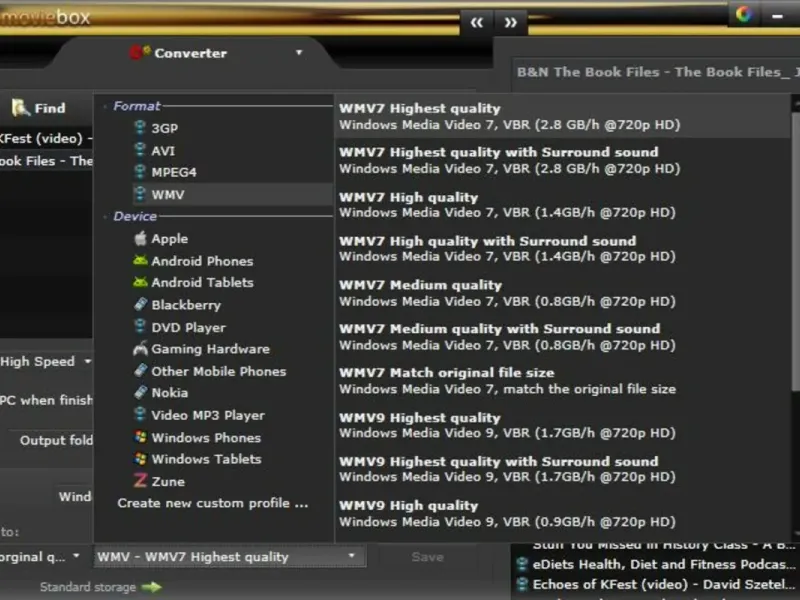Choose WMV7 High quality with Surround sound
The image size is (800, 600).
562,248
